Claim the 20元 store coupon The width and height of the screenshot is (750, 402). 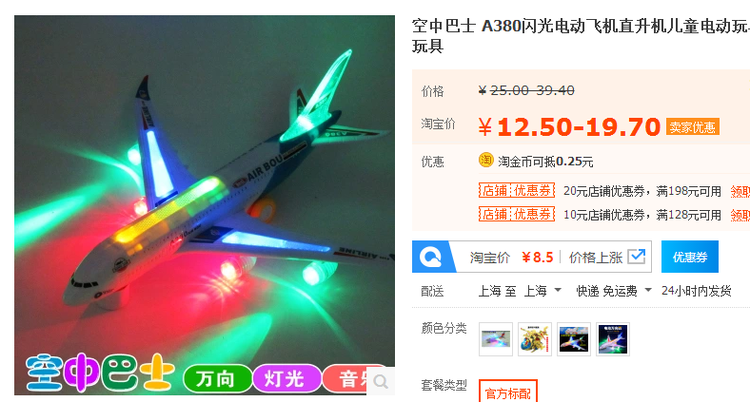click(x=740, y=191)
